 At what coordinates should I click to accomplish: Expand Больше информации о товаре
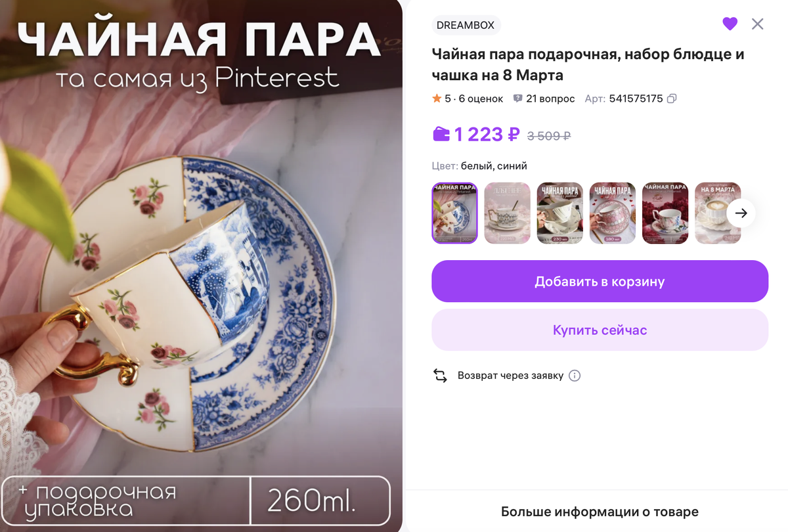[x=600, y=512]
